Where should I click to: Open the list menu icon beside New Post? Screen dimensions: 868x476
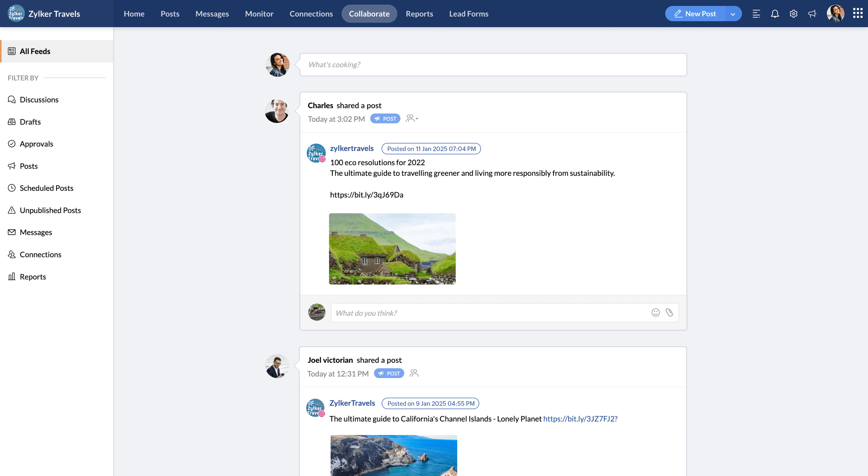click(756, 14)
